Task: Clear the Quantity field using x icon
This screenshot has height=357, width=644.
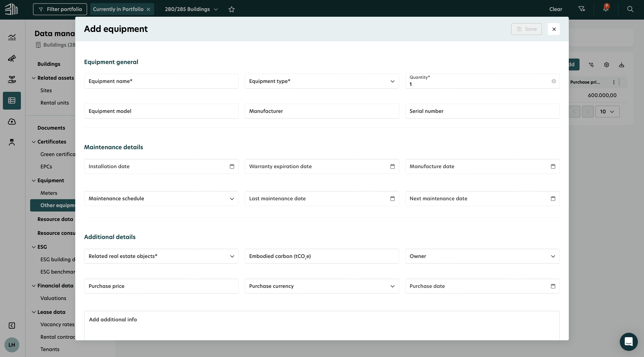Action: (x=554, y=81)
